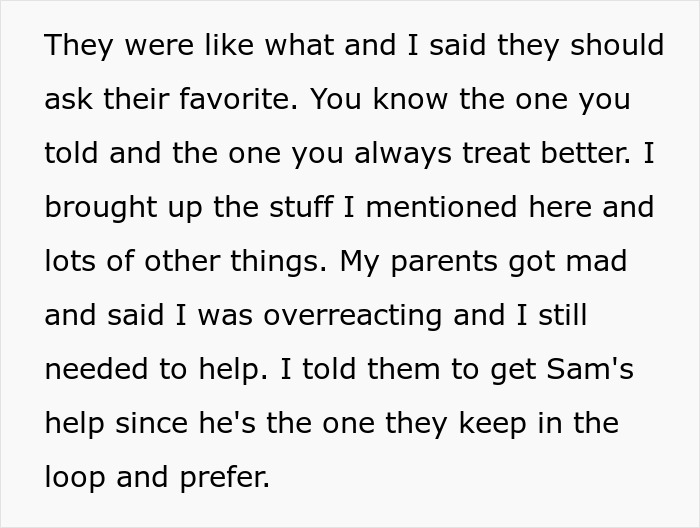The image size is (700, 528).
Task: Click the word 'better.'
Action: [x=592, y=153]
